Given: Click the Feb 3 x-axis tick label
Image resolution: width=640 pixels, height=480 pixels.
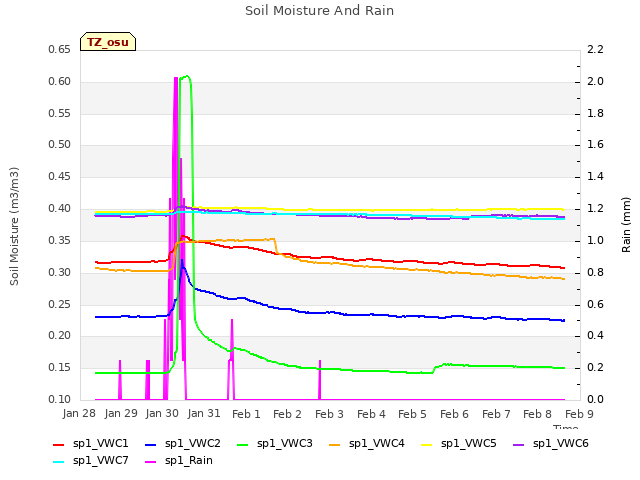Looking at the screenshot, I should click(x=329, y=414).
